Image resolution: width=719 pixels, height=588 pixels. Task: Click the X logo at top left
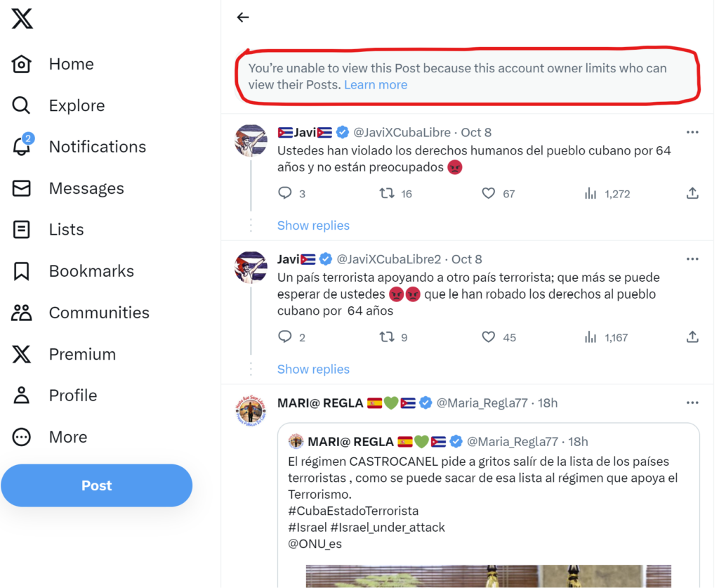[22, 19]
